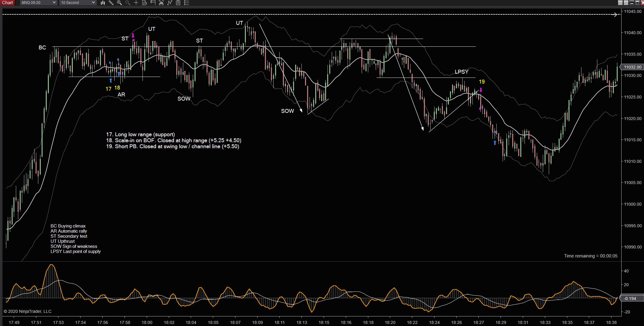Click the zoom out magnifier icon
Viewport: 644px width, 326px height.
pyautogui.click(x=128, y=3)
